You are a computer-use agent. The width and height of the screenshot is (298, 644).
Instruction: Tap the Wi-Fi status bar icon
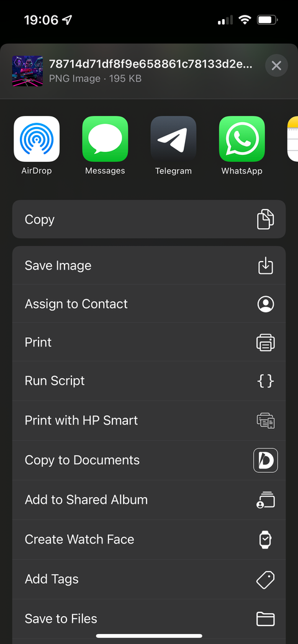pos(245,20)
